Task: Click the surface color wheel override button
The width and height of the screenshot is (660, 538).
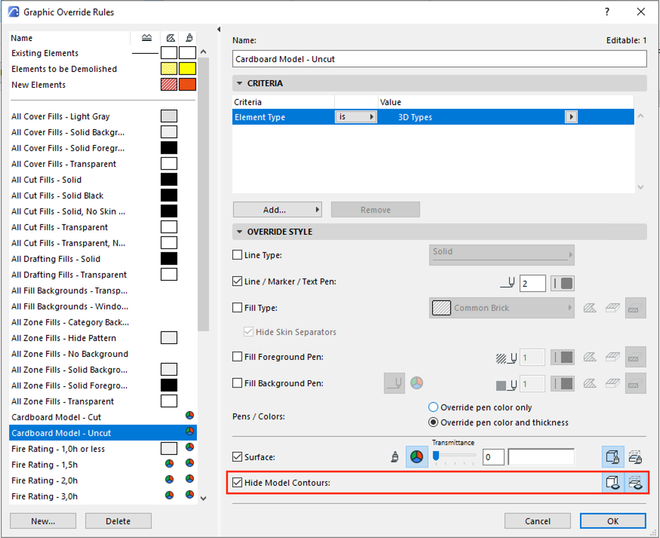Action: (x=417, y=457)
